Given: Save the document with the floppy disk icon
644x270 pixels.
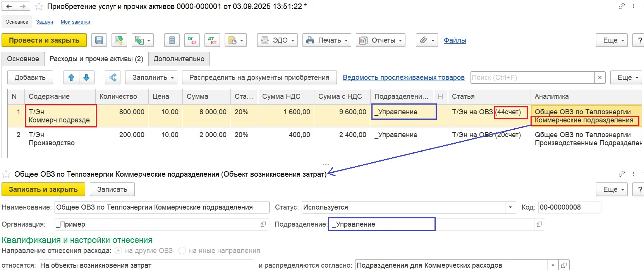Looking at the screenshot, I should pos(99,40).
